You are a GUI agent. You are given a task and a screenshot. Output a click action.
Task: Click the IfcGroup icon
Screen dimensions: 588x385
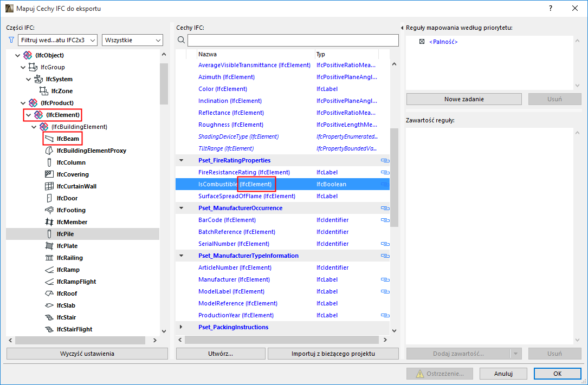33,67
